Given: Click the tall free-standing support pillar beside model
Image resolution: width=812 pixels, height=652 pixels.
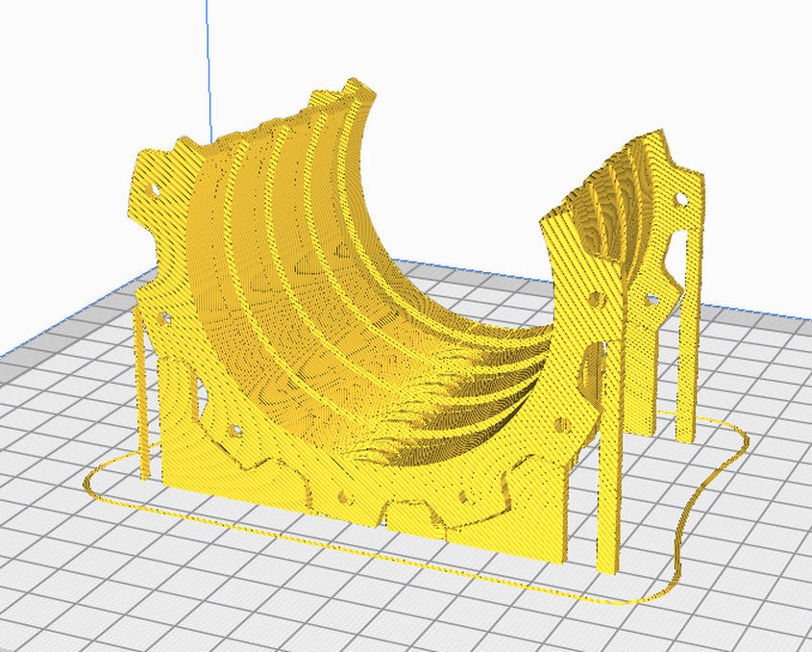Looking at the screenshot, I should [x=609, y=456].
